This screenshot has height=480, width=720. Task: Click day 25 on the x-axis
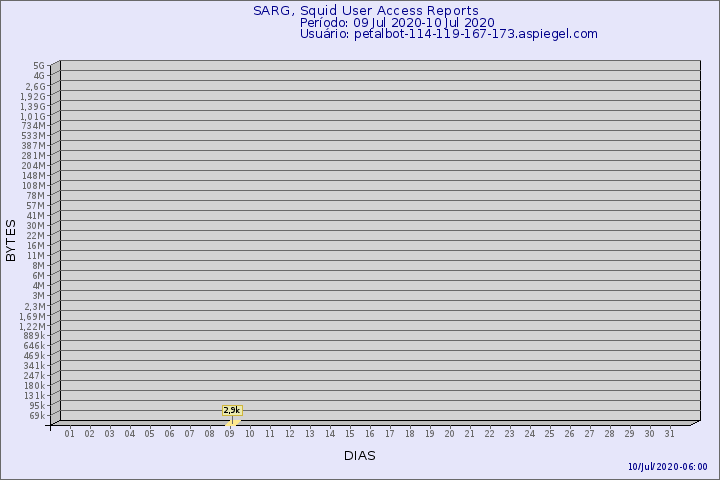550,434
